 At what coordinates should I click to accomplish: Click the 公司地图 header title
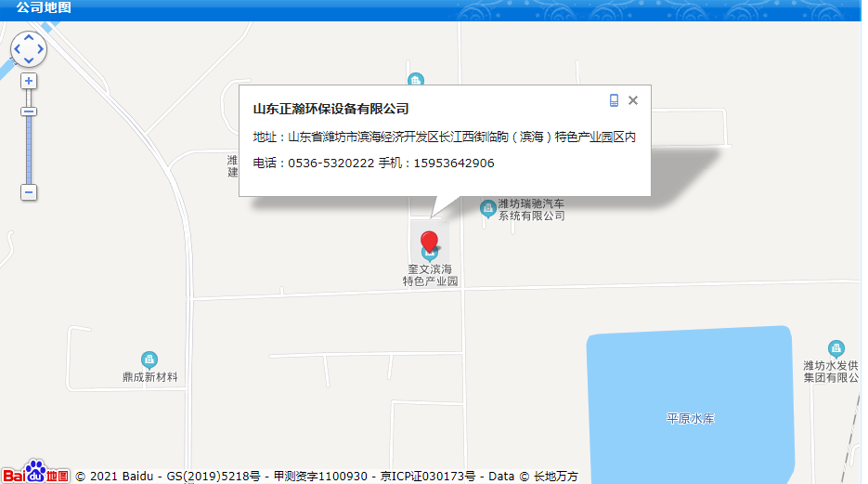click(x=44, y=8)
